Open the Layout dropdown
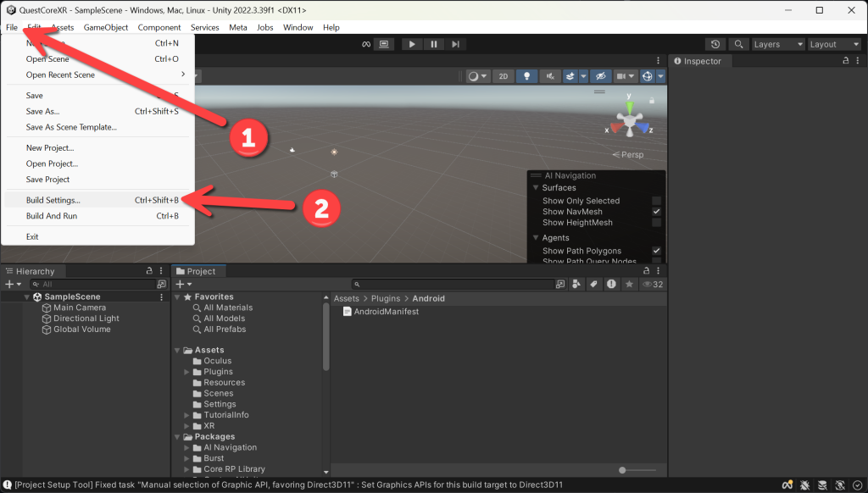The image size is (868, 493). click(834, 44)
